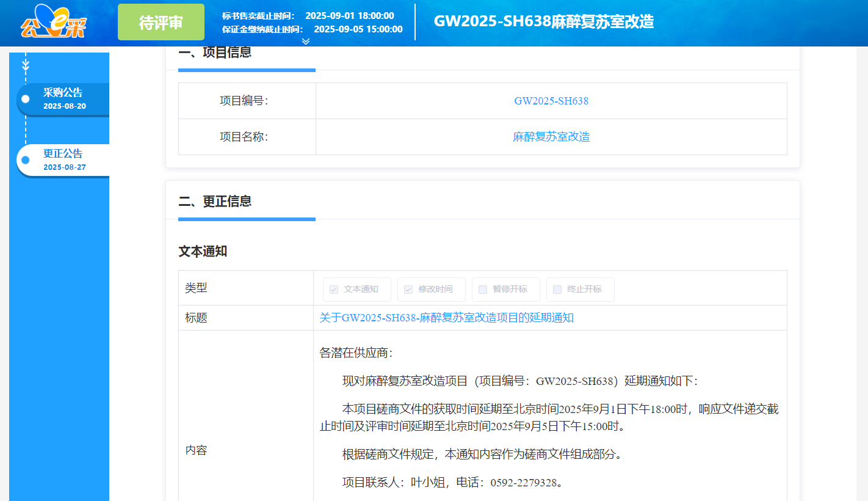
Task: Select the 待评审 status badge
Action: (x=161, y=22)
